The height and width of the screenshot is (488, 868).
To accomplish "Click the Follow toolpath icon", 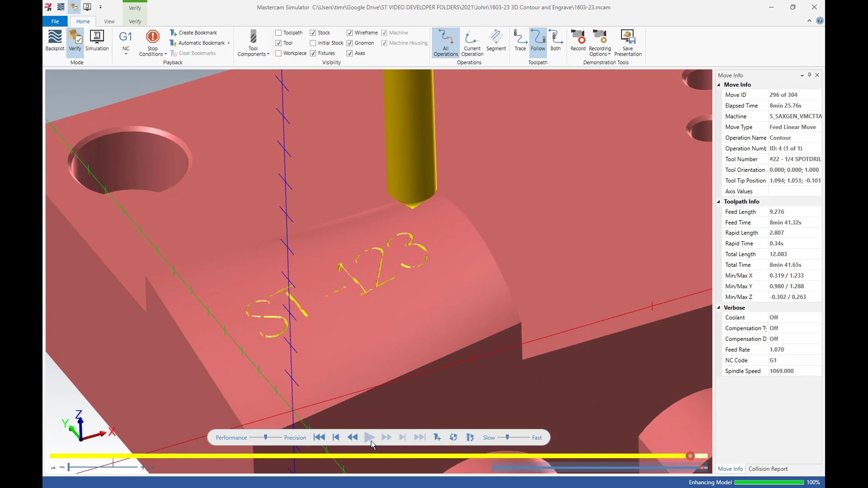I will coord(537,41).
